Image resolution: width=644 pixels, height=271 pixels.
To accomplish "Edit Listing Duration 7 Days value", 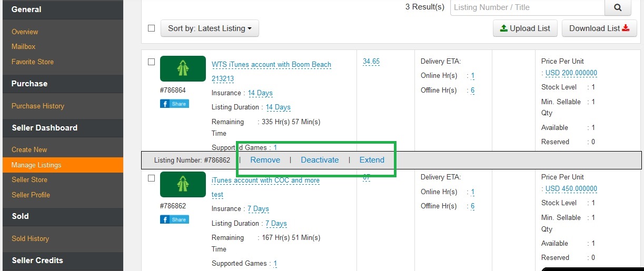I will tap(276, 224).
